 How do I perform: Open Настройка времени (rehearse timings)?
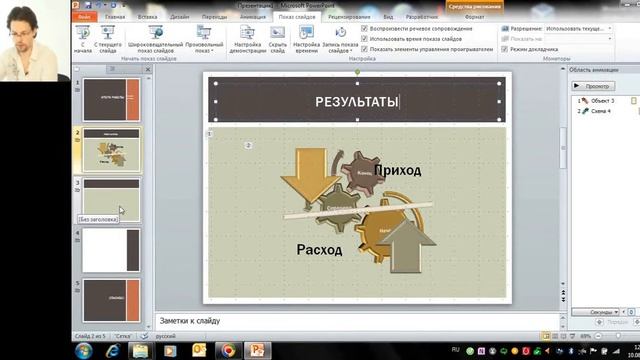pos(307,39)
